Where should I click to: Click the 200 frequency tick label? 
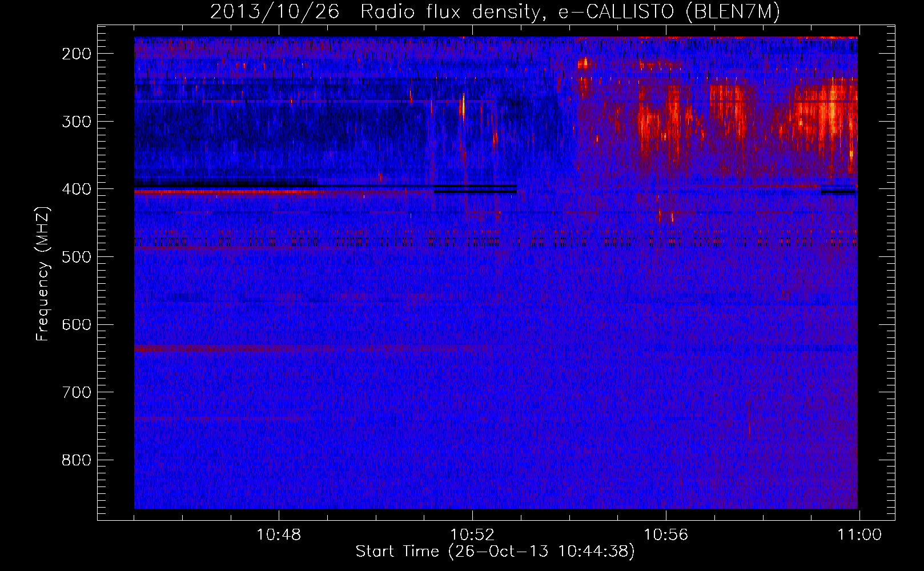(76, 54)
